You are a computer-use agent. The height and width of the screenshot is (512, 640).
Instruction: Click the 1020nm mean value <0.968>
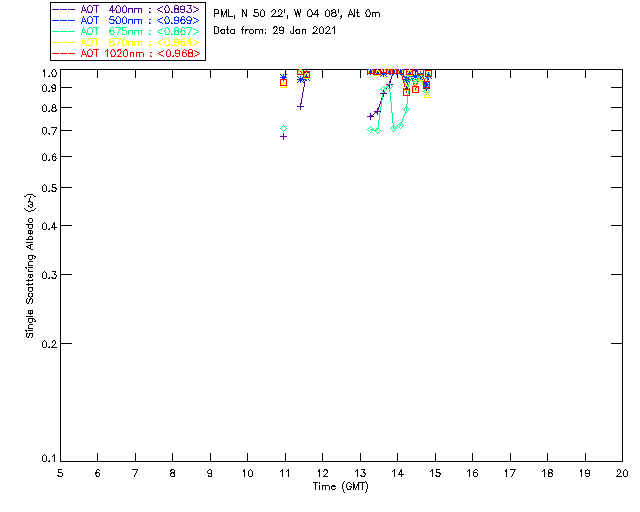tap(179, 53)
